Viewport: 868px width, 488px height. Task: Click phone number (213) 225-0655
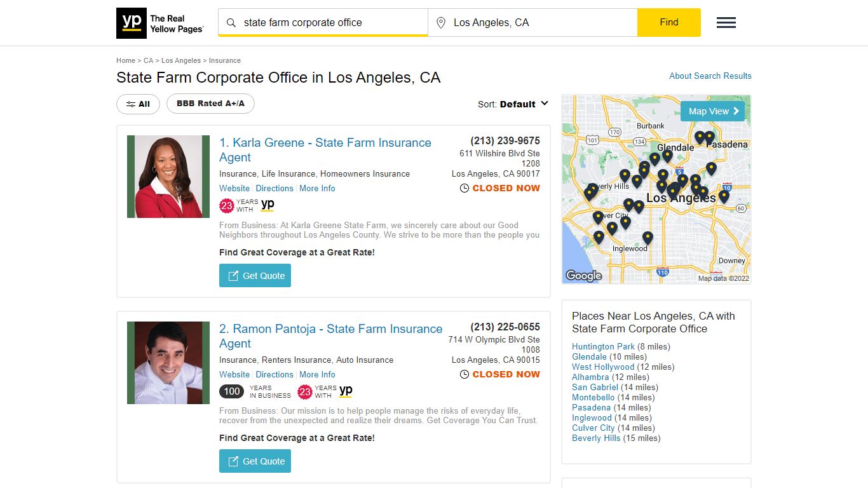pos(505,327)
